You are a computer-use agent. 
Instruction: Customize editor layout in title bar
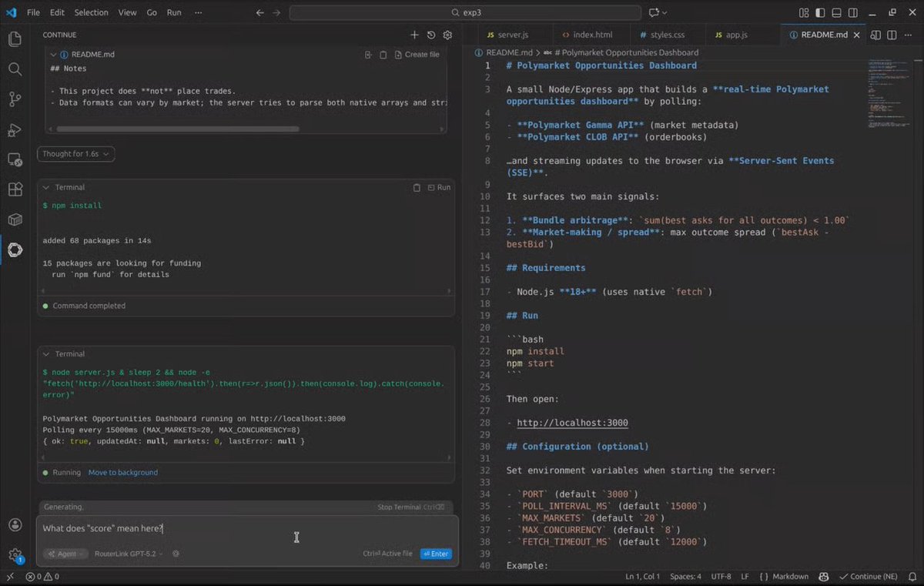pos(804,12)
